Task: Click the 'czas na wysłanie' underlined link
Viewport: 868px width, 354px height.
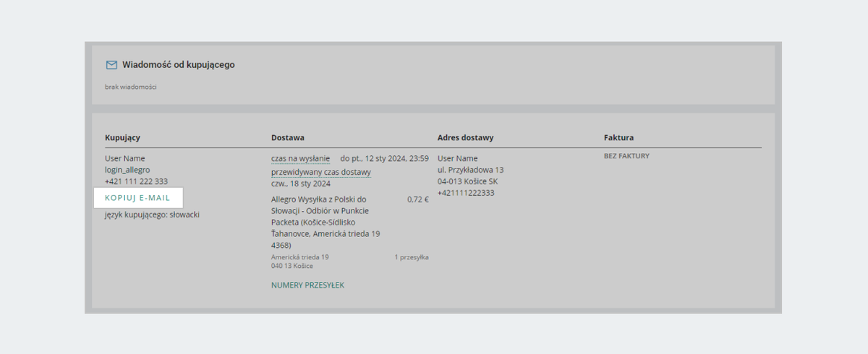Action: [x=300, y=158]
